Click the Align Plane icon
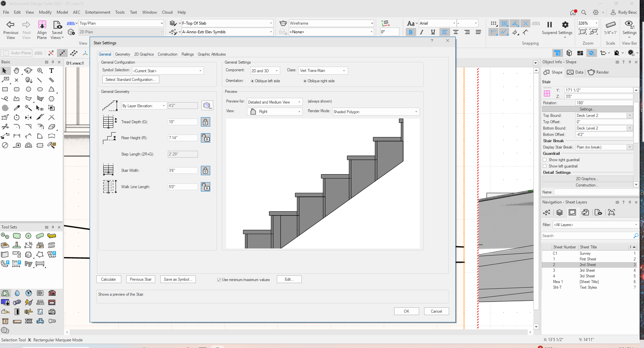This screenshot has height=348, width=644. tap(42, 25)
